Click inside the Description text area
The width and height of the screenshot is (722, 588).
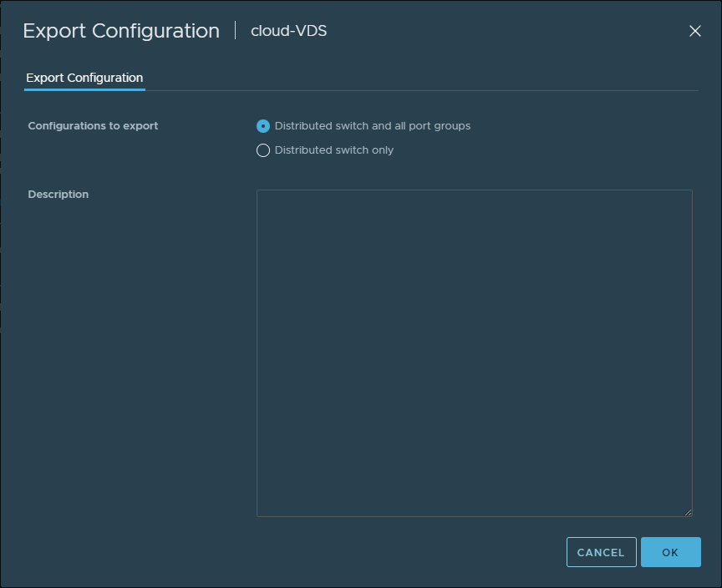click(x=475, y=353)
